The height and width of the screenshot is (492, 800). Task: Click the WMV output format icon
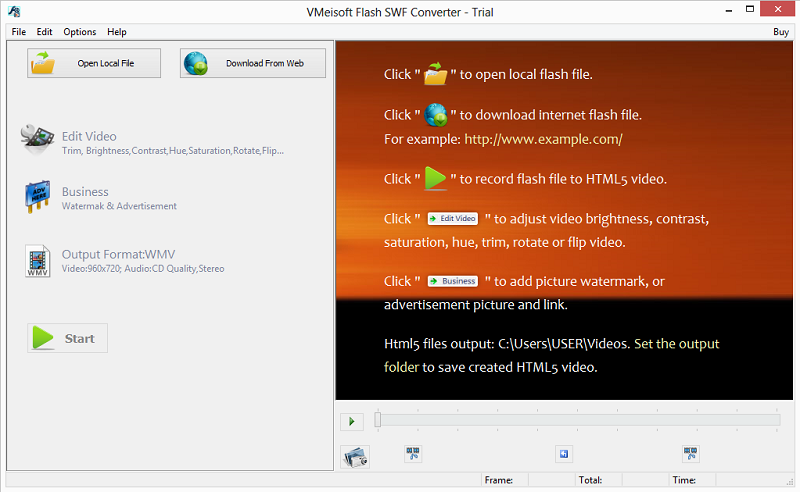click(38, 261)
